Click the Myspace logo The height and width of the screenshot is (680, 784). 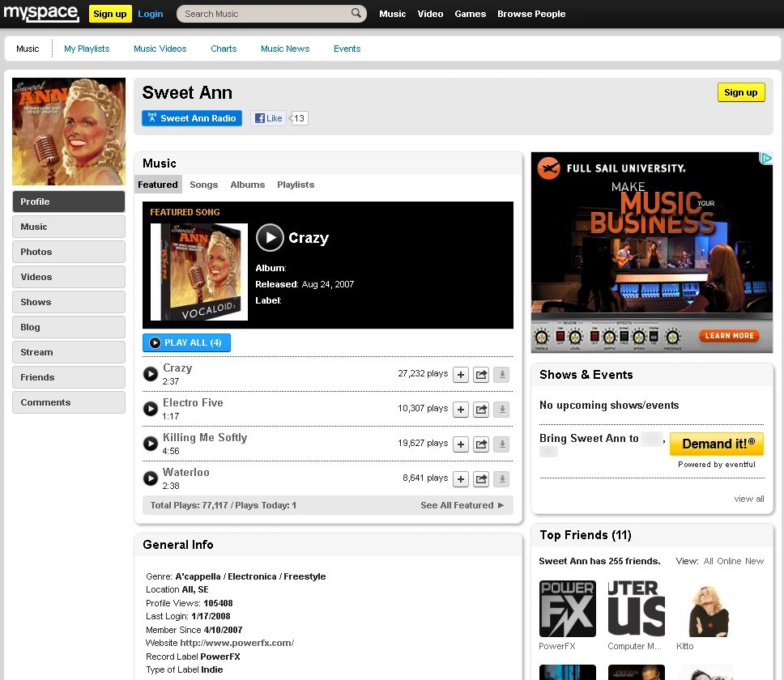(41, 13)
